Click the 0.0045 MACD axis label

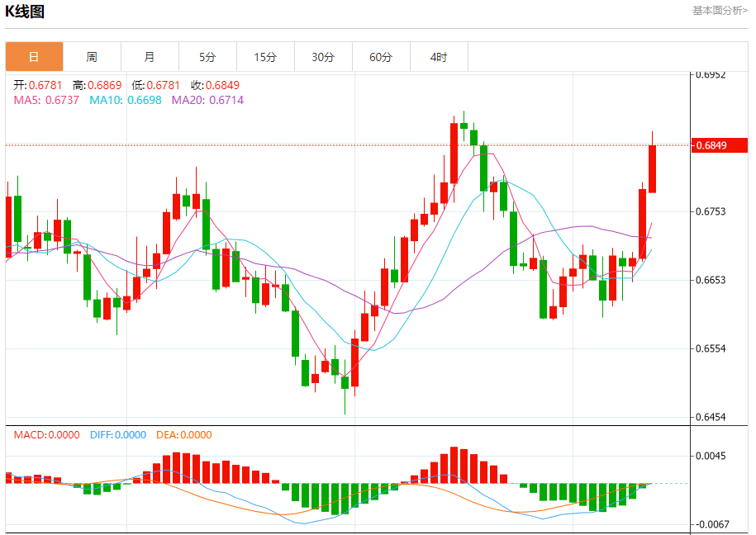pos(711,456)
